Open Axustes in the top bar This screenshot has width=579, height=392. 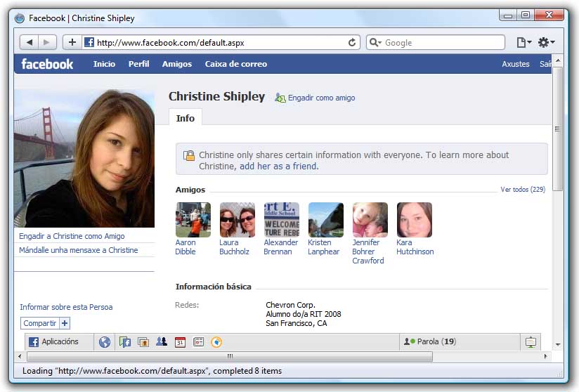tap(516, 64)
